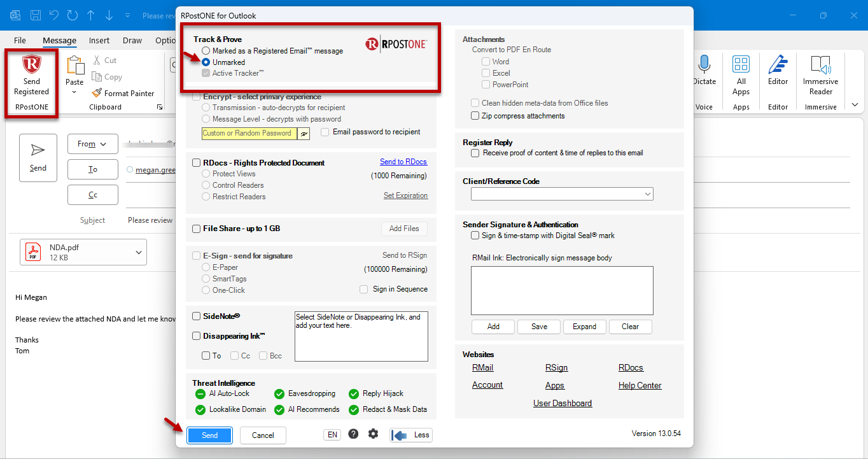
Task: Open the All Apps icon
Action: tap(741, 65)
